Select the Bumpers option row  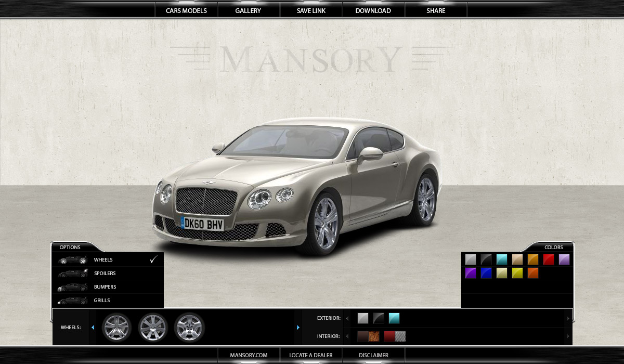108,287
